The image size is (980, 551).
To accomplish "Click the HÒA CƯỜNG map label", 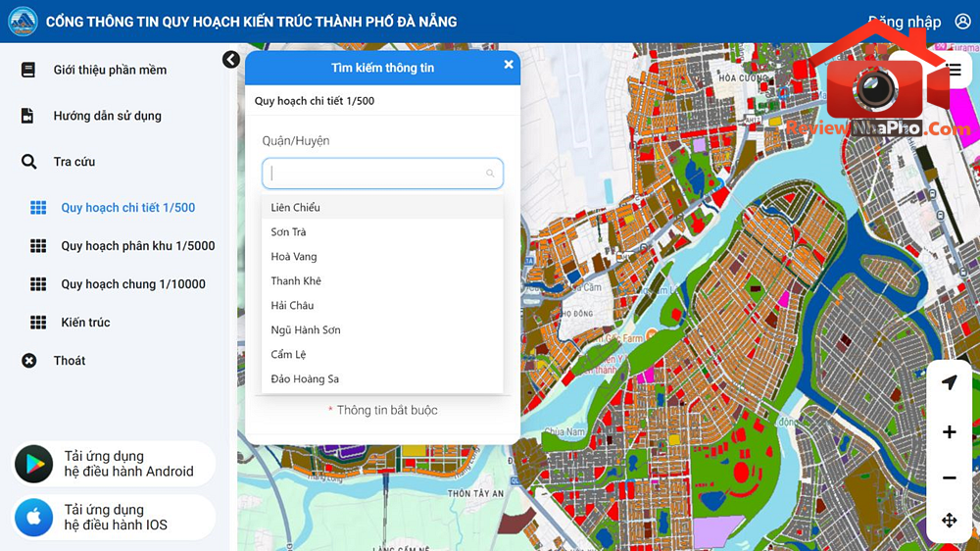I will coord(743,78).
